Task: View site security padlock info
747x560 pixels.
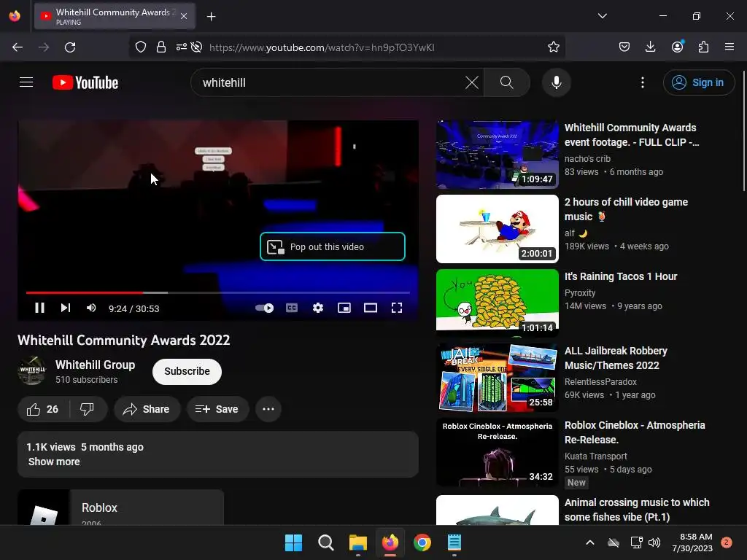Action: [x=161, y=47]
